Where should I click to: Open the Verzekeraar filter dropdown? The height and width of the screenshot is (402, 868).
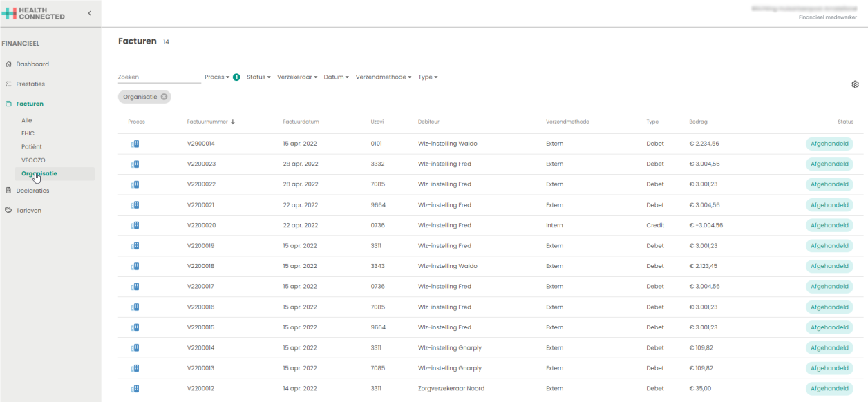tap(297, 77)
